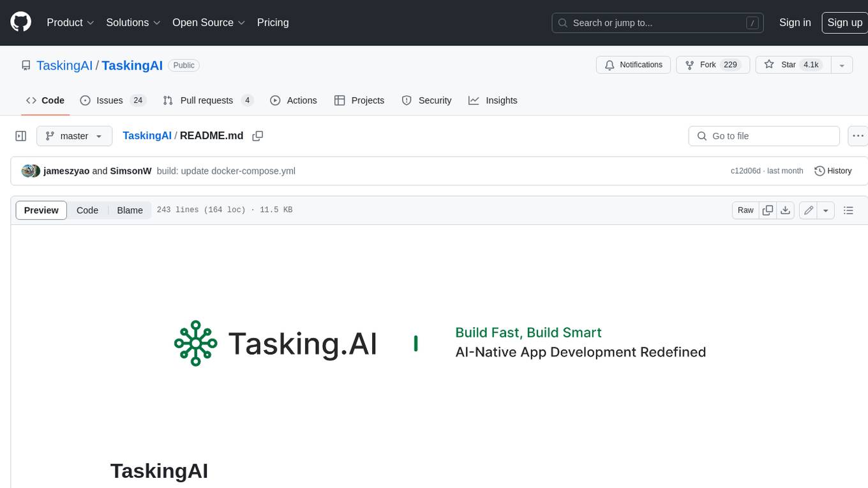868x488 pixels.
Task: Focus the Search or jump to field
Action: coord(659,23)
